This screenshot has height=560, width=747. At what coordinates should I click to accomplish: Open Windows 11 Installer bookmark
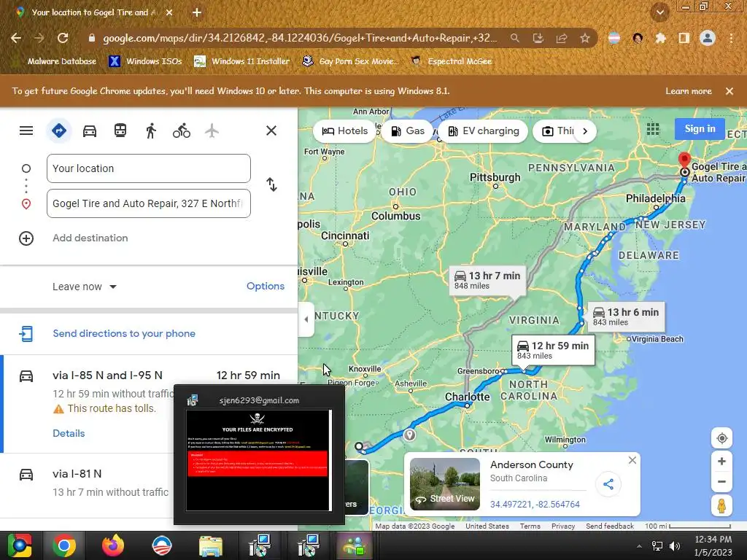point(242,61)
